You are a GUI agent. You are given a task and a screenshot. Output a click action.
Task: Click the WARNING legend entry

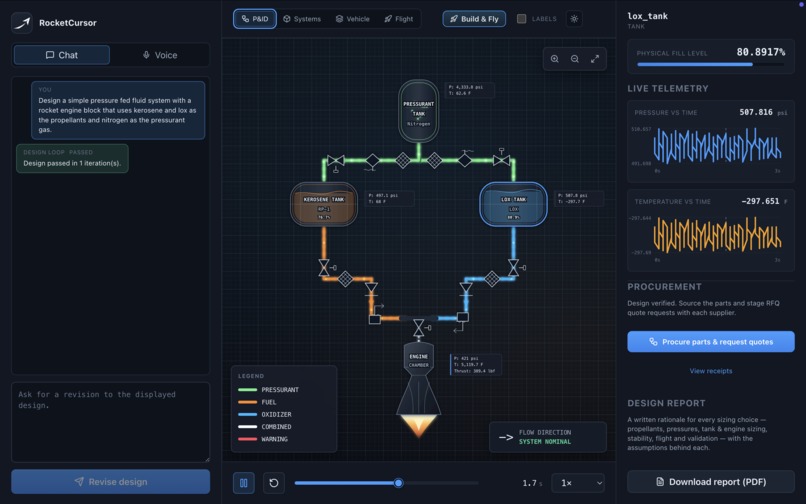tap(263, 439)
